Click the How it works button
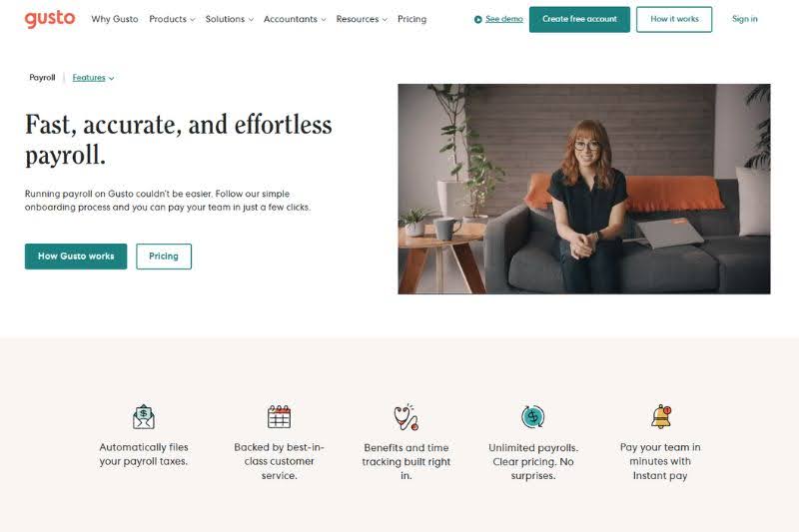The height and width of the screenshot is (532, 799). (x=674, y=19)
